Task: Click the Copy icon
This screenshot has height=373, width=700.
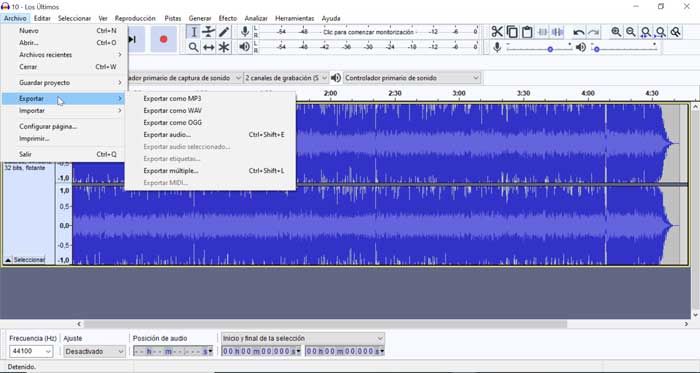Action: [512, 32]
